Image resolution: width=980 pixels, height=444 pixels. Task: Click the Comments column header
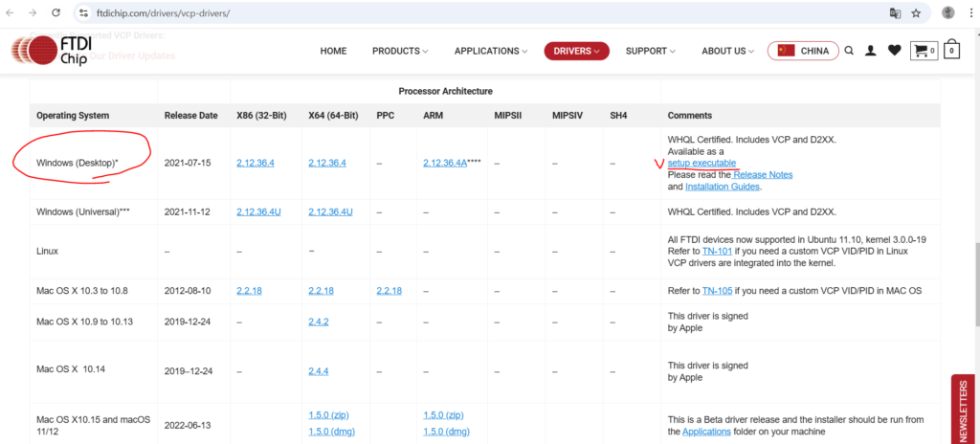click(x=689, y=116)
